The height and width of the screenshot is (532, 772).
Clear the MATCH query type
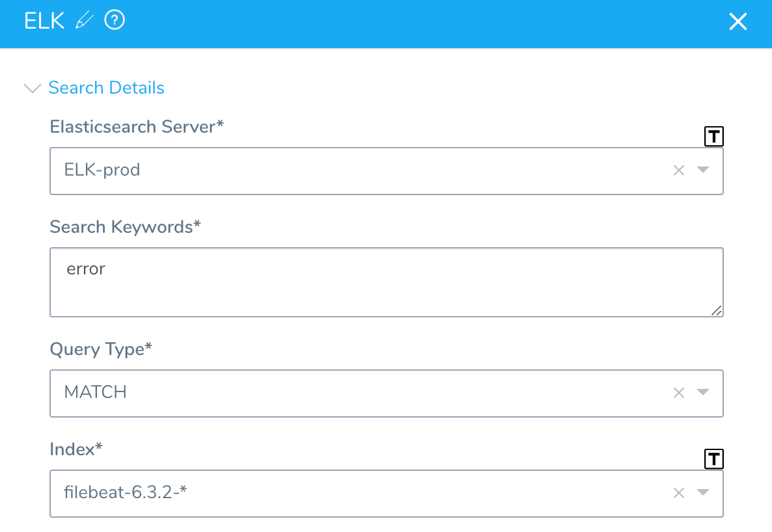point(678,393)
